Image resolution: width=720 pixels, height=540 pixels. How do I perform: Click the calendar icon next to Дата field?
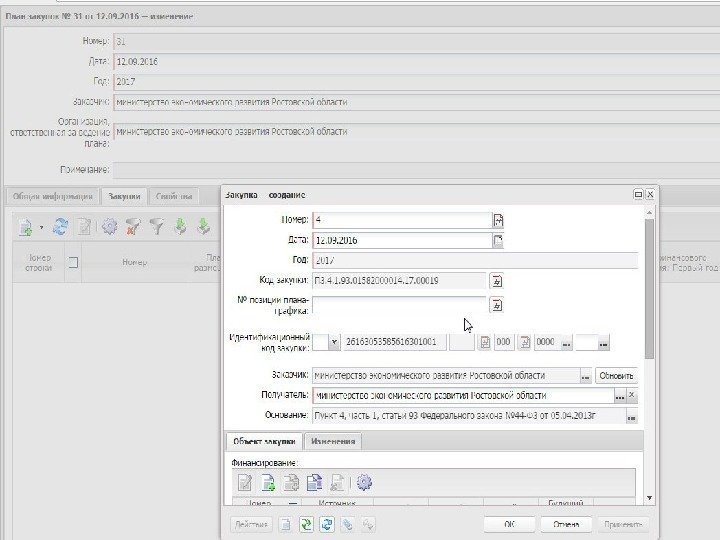[498, 240]
